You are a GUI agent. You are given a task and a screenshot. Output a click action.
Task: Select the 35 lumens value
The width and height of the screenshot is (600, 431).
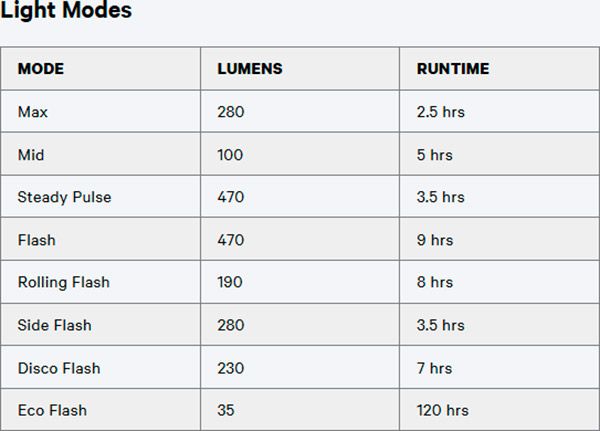click(226, 411)
